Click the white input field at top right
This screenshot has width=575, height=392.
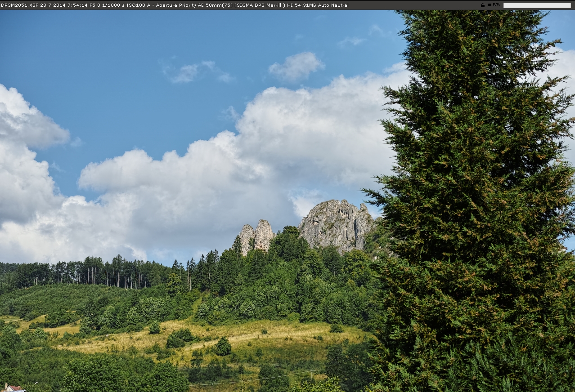tap(537, 5)
